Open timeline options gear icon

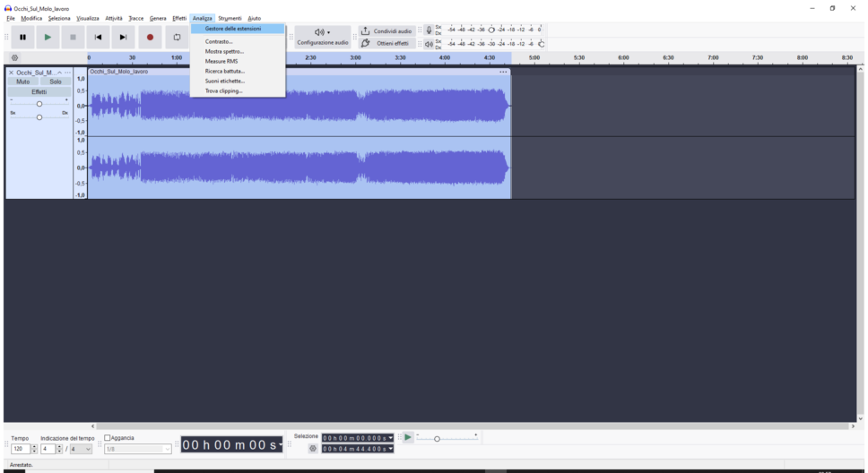15,57
